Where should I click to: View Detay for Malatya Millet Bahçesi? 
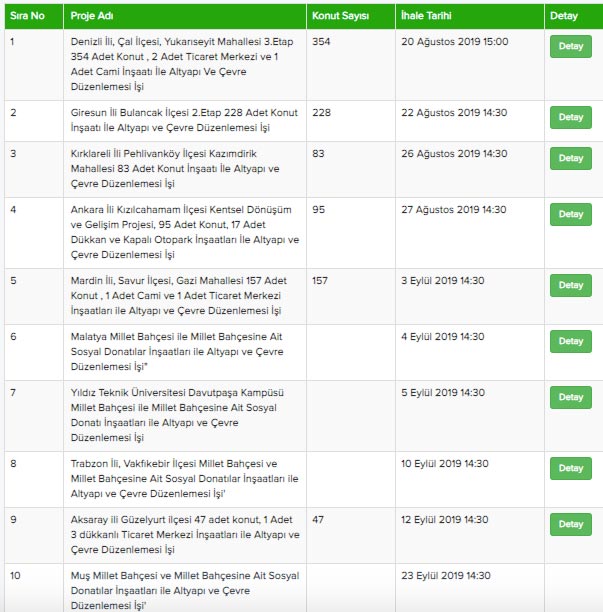[x=570, y=341]
